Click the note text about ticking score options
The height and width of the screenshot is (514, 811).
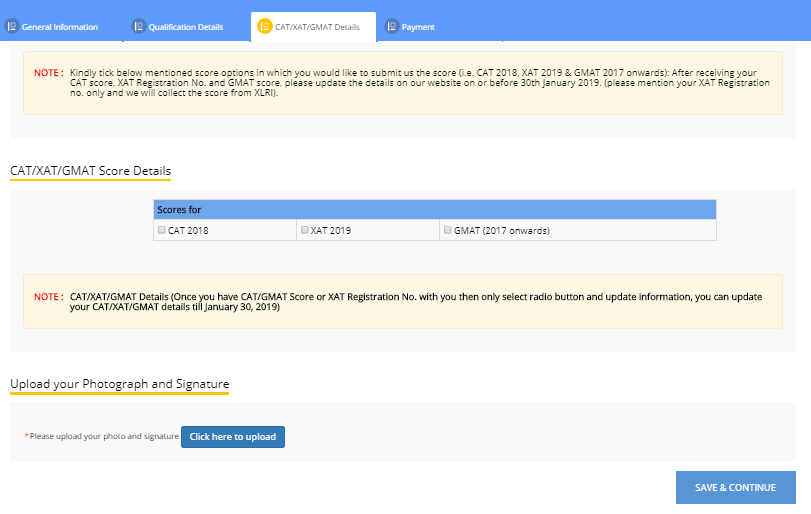point(419,83)
